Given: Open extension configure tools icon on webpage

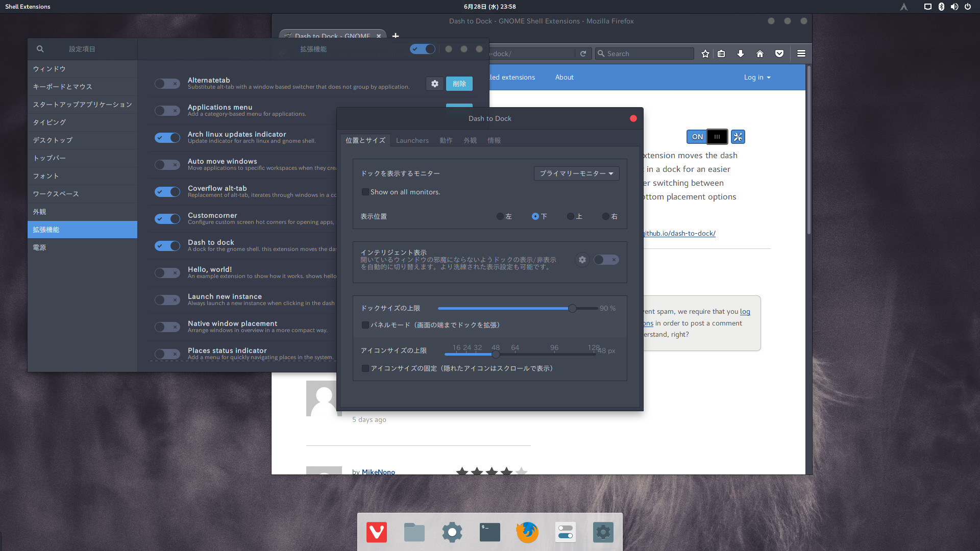Looking at the screenshot, I should (738, 137).
